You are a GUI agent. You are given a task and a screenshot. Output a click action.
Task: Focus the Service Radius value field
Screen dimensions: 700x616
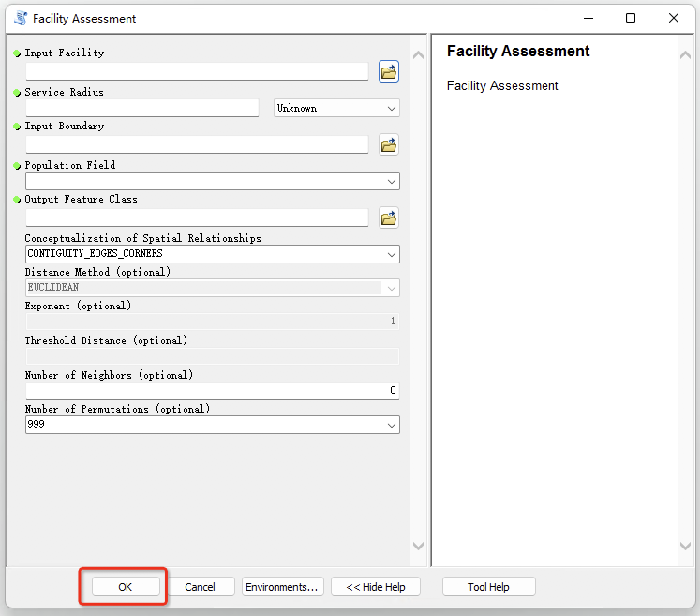141,109
